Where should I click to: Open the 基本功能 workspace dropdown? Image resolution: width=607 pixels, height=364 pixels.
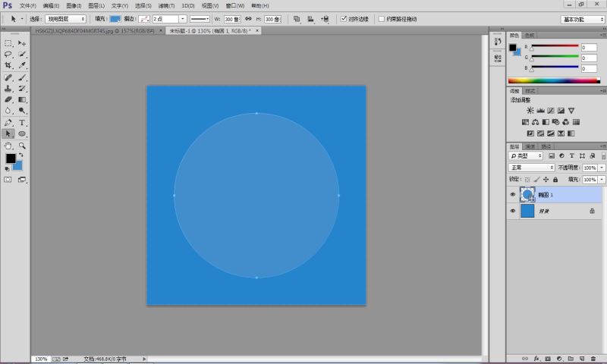583,19
